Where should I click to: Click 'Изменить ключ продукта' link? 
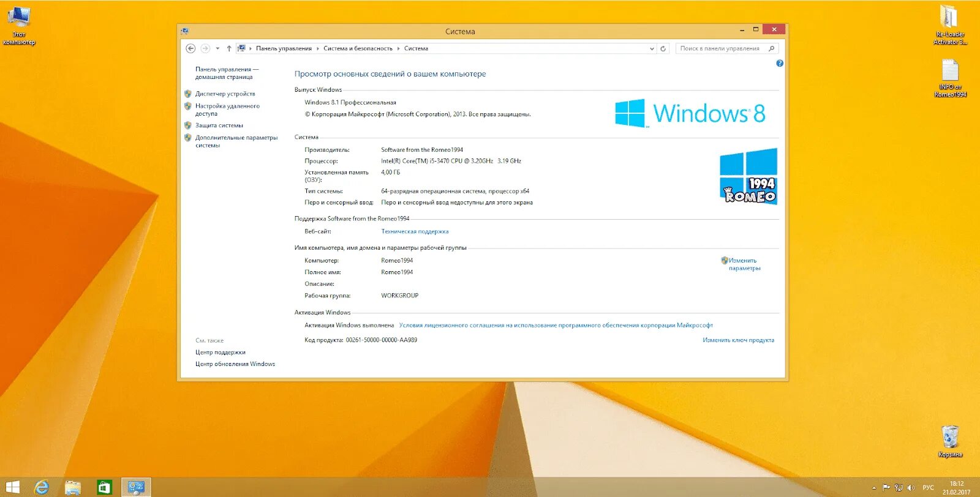[x=738, y=340]
